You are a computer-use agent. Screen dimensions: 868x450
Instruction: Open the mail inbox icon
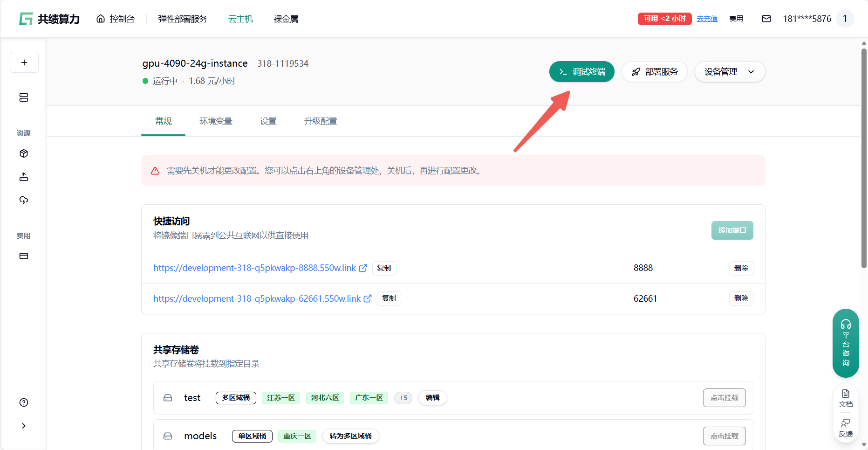pos(766,19)
